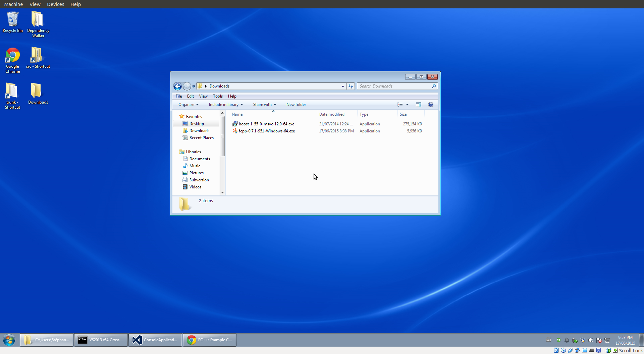Viewport: 644px width, 354px height.
Task: Click the Search Downloads input field
Action: click(x=394, y=86)
